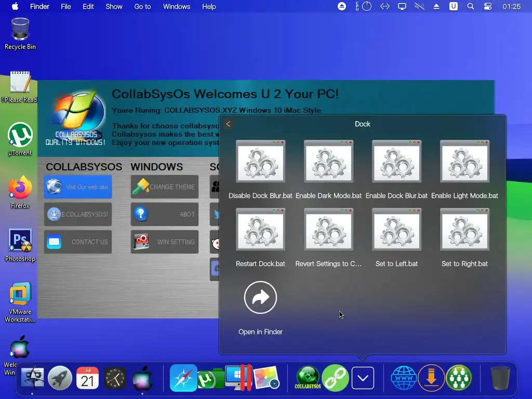Open the File menu
Screen dimensions: 532x399
tap(66, 6)
